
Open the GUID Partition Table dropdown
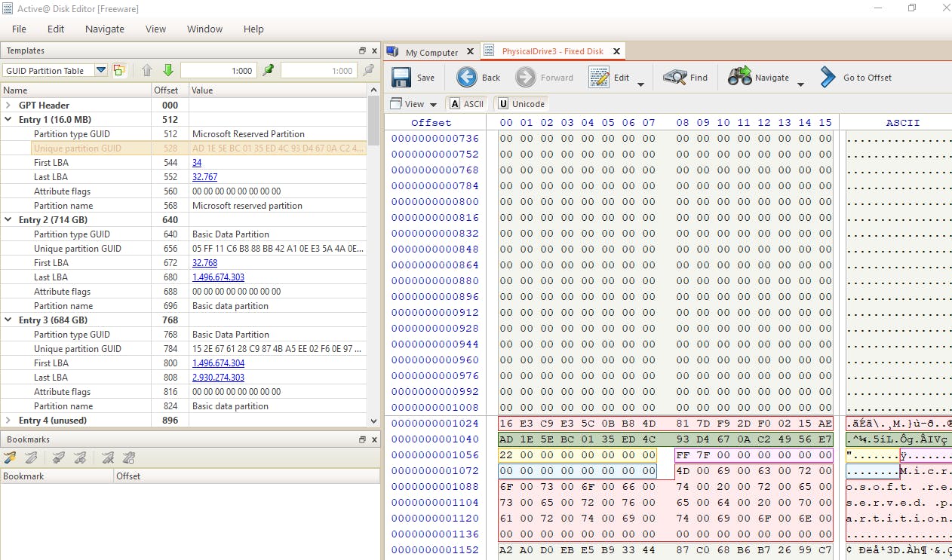(x=100, y=70)
